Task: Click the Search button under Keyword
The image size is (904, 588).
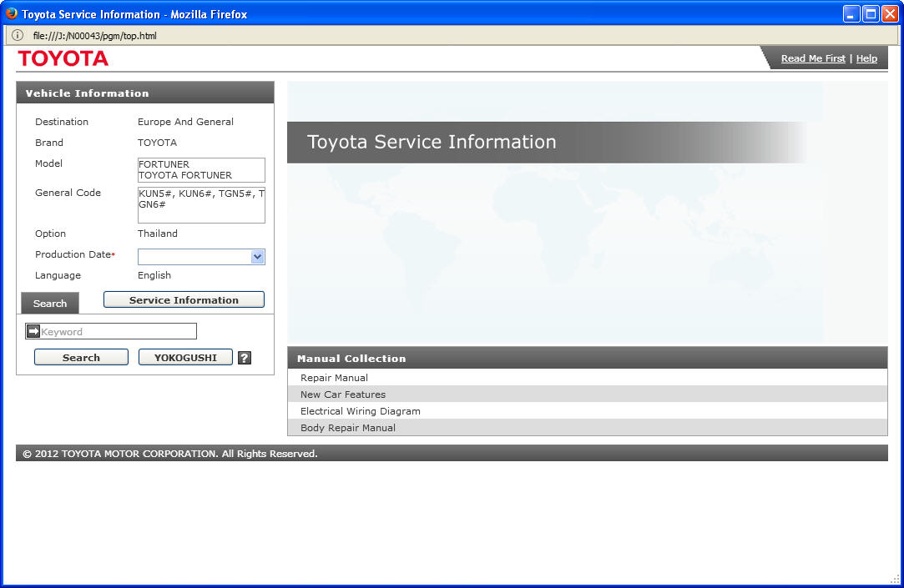Action: coord(81,357)
